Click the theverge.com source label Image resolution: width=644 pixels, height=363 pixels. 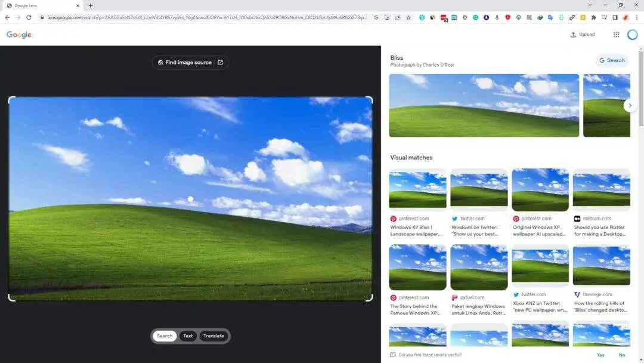point(597,295)
